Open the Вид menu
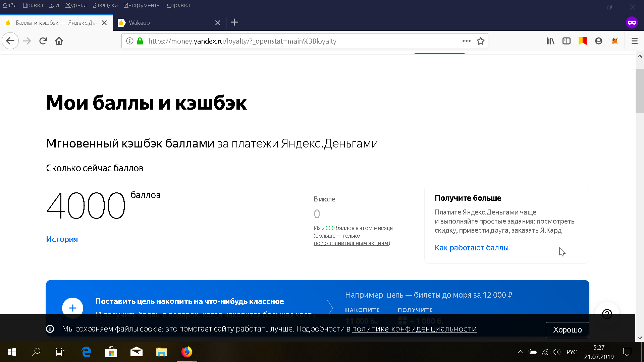The width and height of the screenshot is (644, 362). [54, 5]
